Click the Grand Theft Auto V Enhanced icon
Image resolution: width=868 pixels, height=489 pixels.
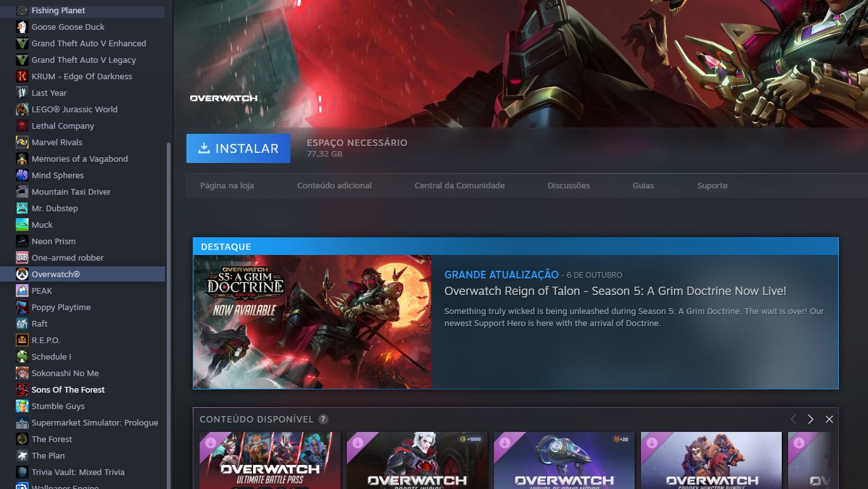[x=22, y=43]
